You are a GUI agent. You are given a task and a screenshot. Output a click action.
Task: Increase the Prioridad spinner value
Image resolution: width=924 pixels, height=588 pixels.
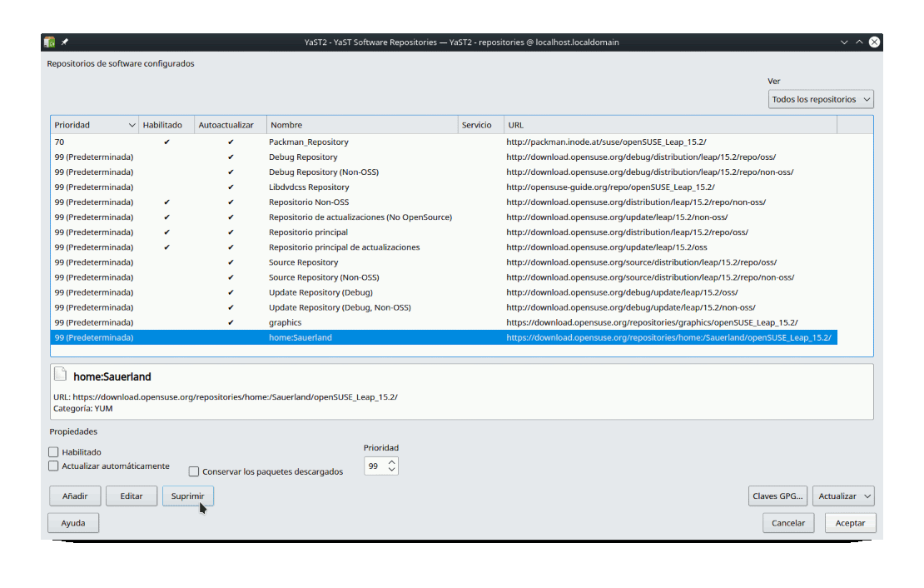[x=392, y=461]
